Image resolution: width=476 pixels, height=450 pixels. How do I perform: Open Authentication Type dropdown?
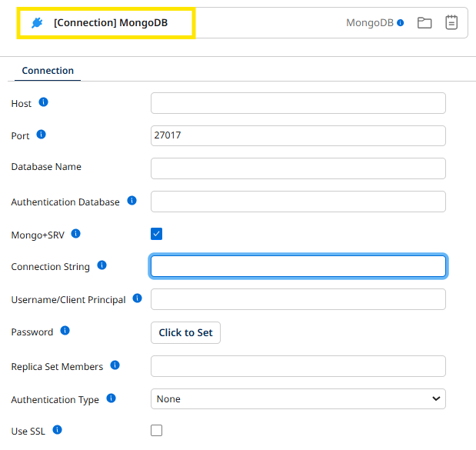(298, 398)
